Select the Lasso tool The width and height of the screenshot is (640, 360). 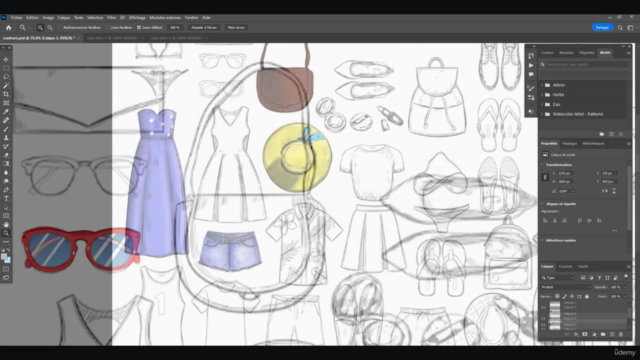[6, 77]
